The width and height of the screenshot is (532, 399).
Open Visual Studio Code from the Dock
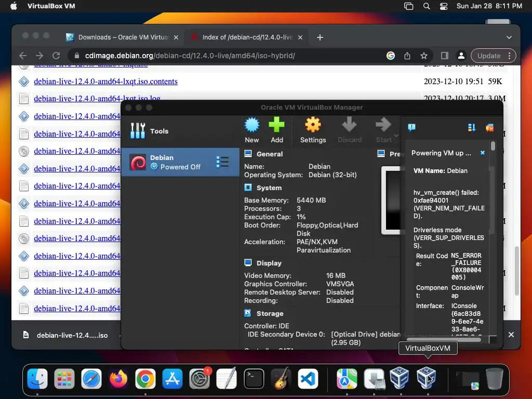308,379
